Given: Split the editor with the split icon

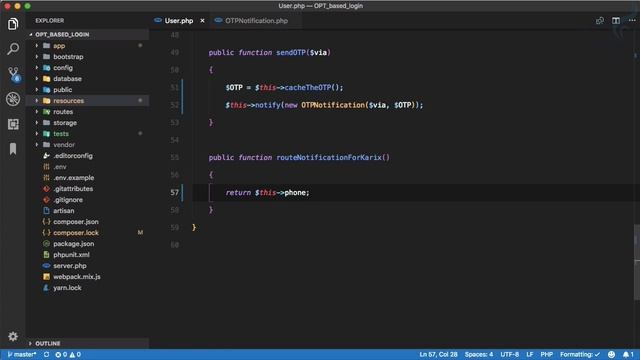Looking at the screenshot, I should point(616,20).
